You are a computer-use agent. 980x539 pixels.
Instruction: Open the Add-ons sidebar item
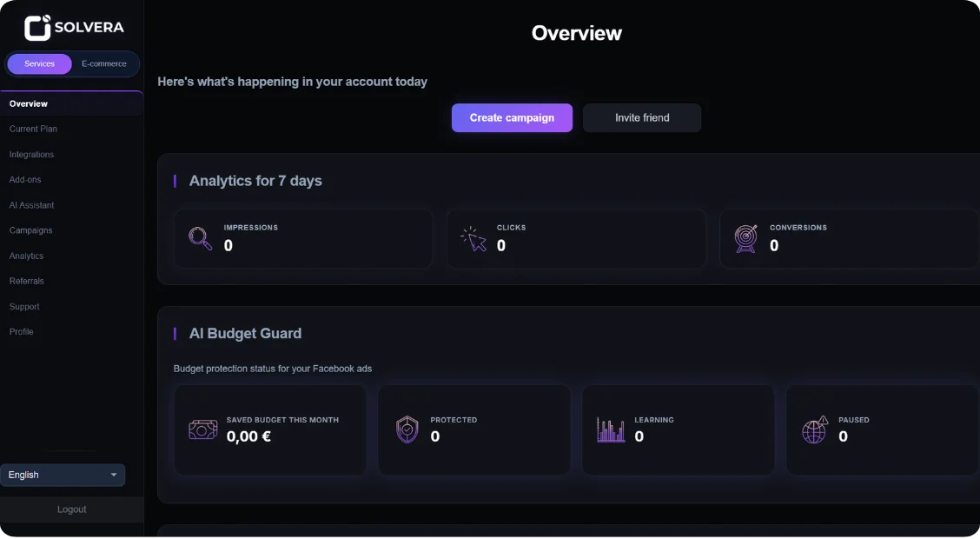click(25, 180)
